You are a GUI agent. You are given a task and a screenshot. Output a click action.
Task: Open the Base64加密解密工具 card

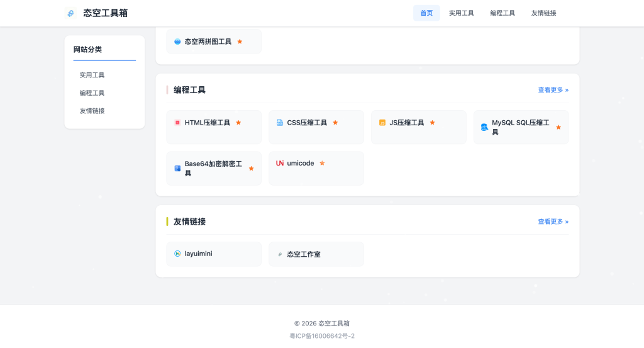(214, 169)
